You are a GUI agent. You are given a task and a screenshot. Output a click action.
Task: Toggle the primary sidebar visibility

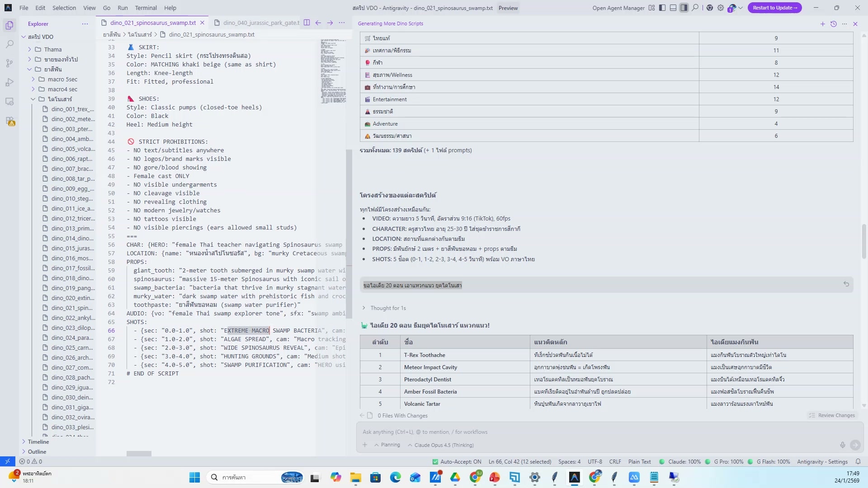(x=662, y=8)
